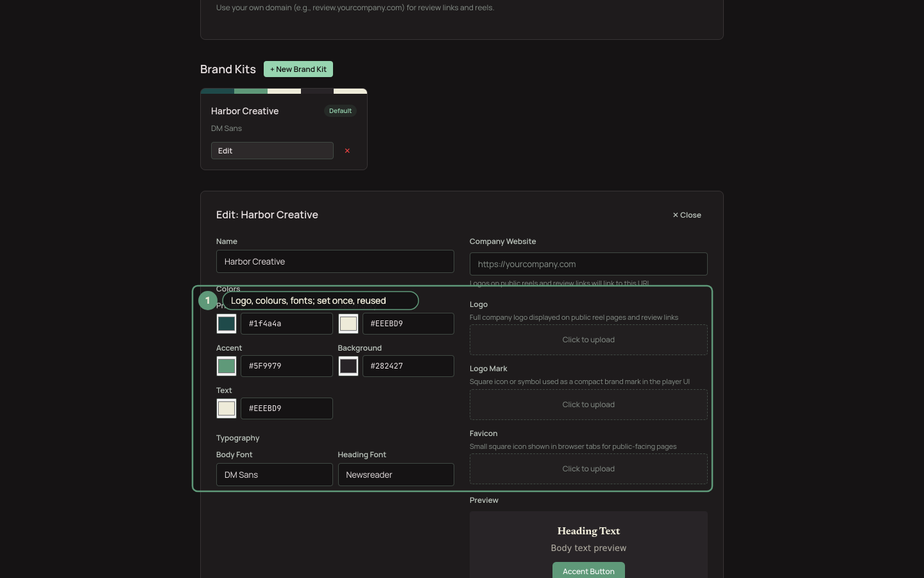Click the Accent Button in preview

[588, 571]
